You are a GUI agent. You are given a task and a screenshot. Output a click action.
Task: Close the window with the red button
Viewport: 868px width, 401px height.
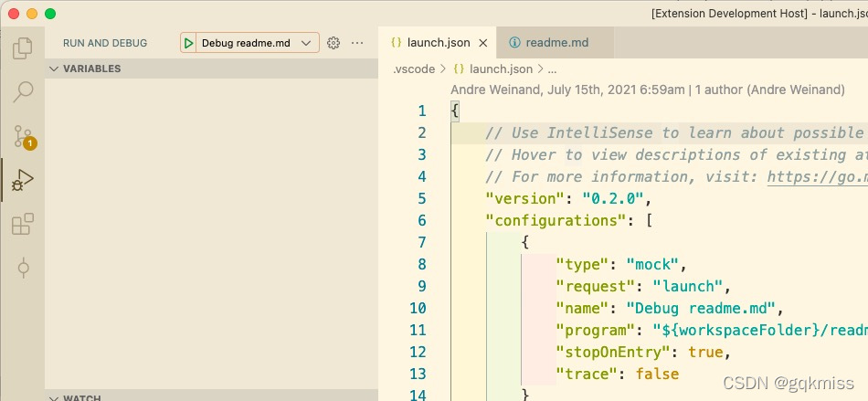point(14,14)
